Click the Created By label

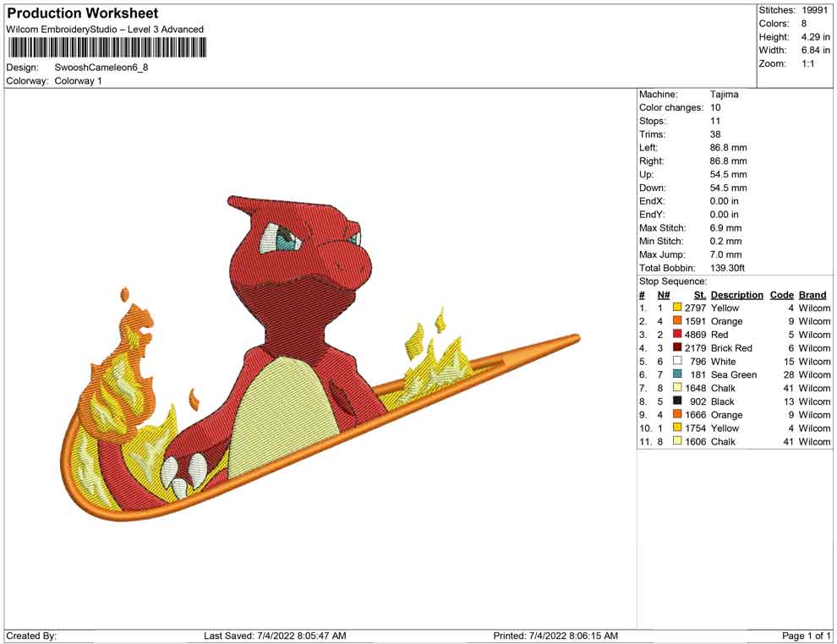tap(31, 636)
